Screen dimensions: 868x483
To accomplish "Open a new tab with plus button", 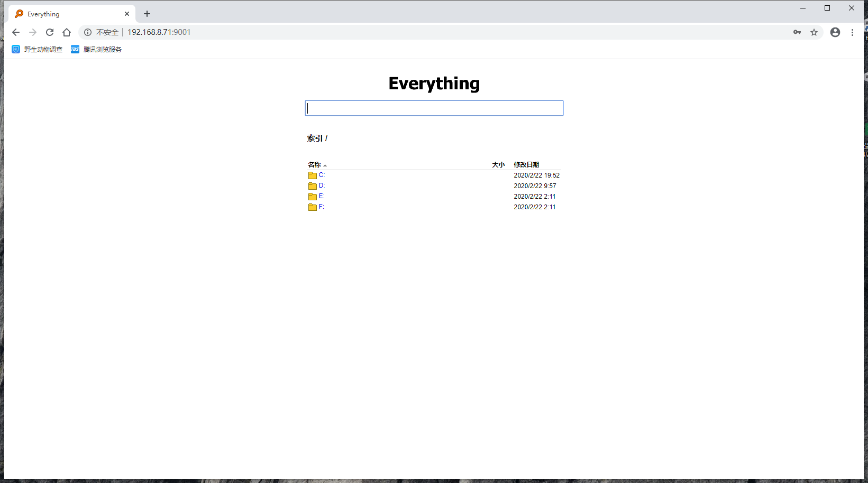I will click(x=147, y=14).
